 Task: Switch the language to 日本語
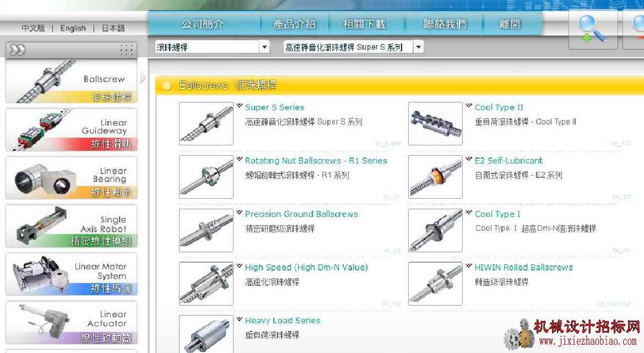113,28
